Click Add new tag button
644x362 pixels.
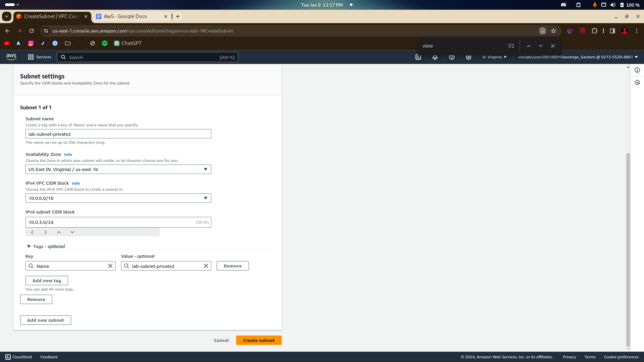coord(47,281)
